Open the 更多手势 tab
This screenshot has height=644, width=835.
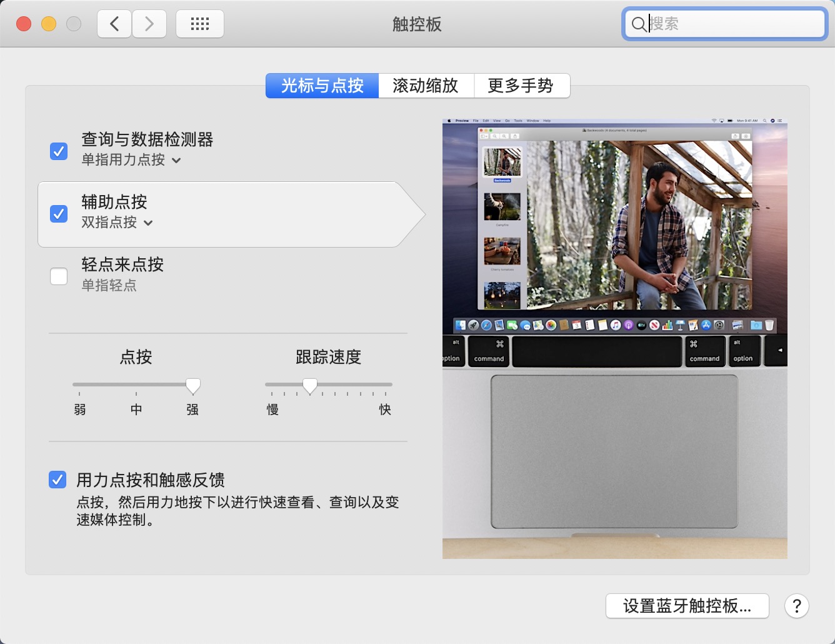[x=521, y=86]
